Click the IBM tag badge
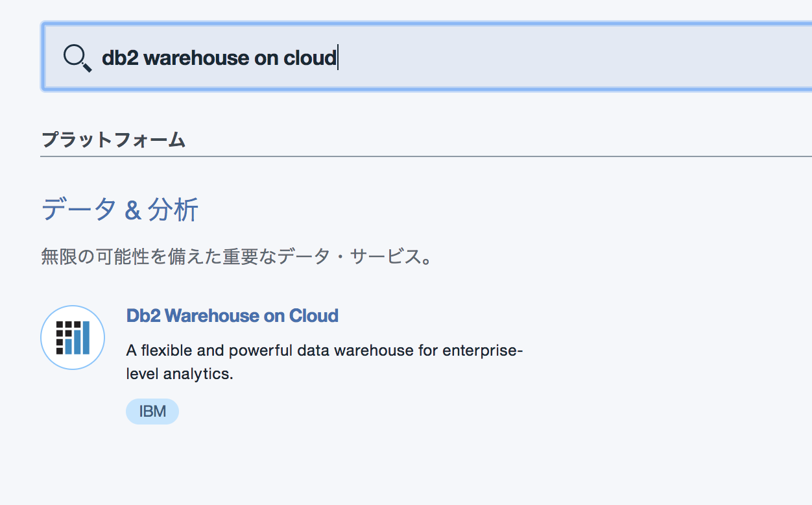This screenshot has width=812, height=505. pos(152,412)
